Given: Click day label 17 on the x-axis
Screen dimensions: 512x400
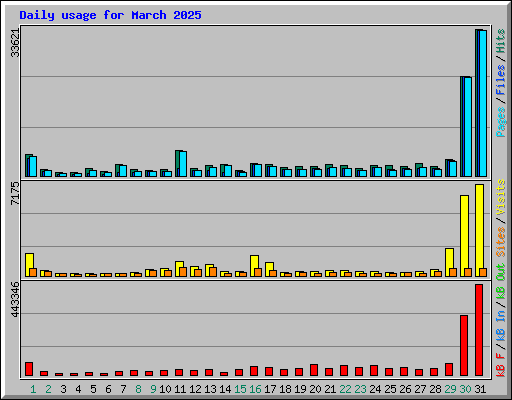Looking at the screenshot, I should 270,389.
